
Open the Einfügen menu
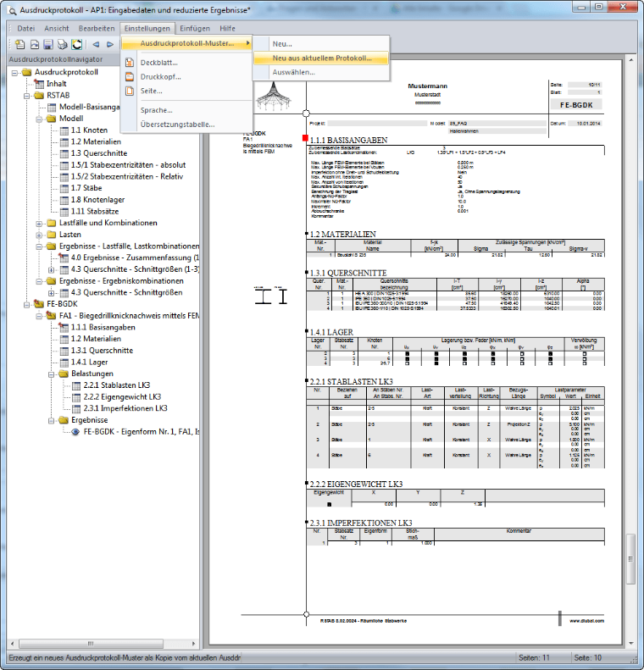click(195, 28)
